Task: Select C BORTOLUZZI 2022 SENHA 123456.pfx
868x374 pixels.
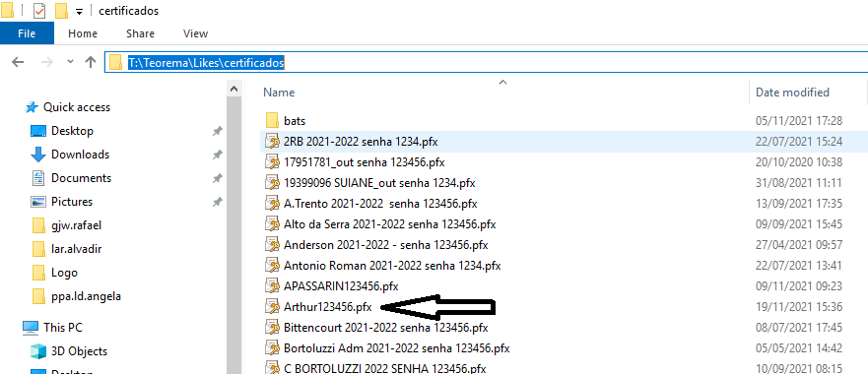Action: [x=384, y=368]
